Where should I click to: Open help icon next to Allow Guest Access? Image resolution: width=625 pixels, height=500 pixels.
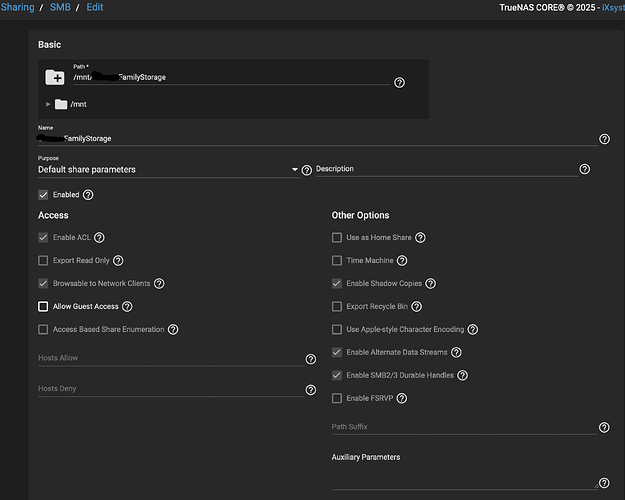127,307
